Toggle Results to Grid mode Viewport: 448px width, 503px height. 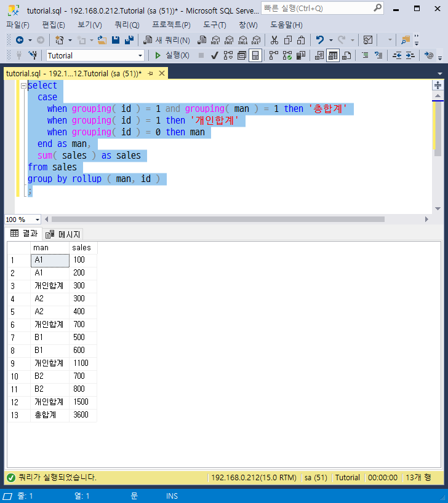tap(333, 55)
